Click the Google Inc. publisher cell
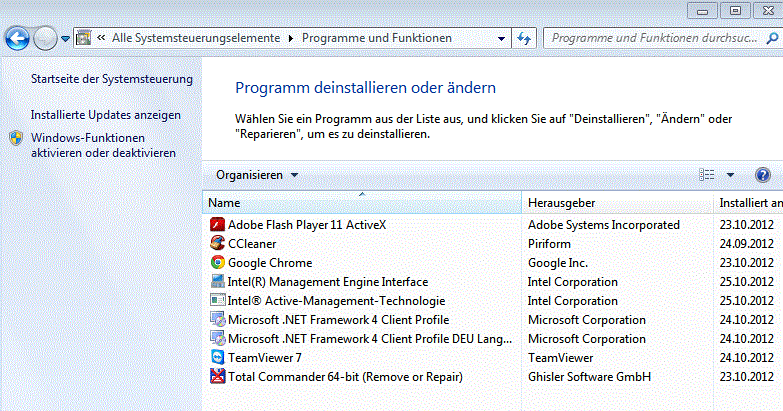 tap(558, 263)
